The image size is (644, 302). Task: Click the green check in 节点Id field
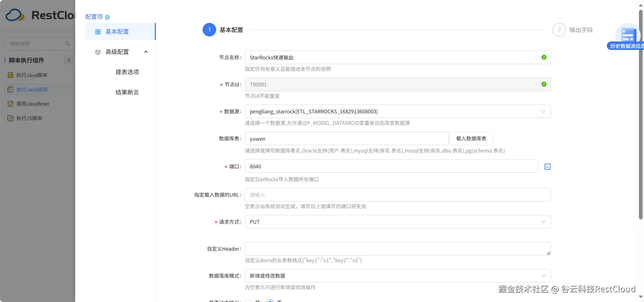click(544, 84)
